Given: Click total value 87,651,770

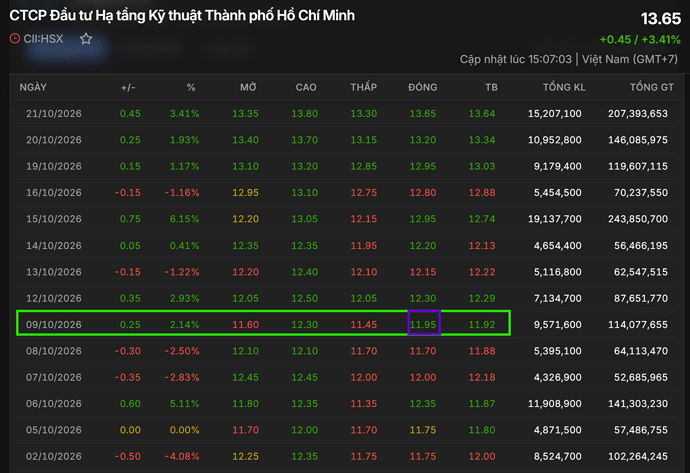Looking at the screenshot, I should pyautogui.click(x=641, y=298).
